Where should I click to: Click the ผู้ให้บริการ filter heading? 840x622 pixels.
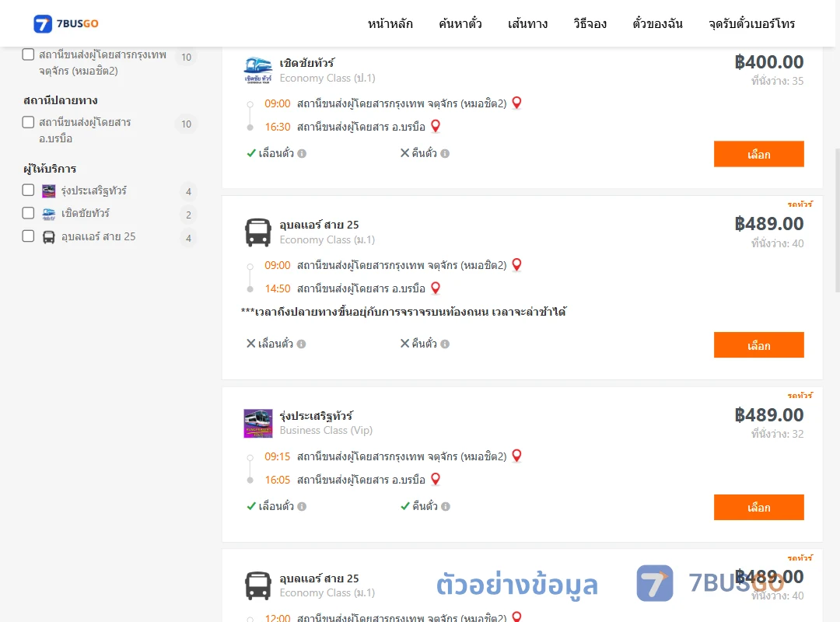click(x=50, y=169)
